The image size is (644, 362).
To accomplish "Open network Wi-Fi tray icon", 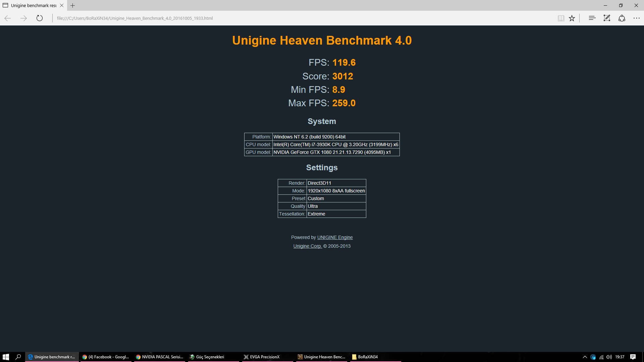I will pos(601,357).
